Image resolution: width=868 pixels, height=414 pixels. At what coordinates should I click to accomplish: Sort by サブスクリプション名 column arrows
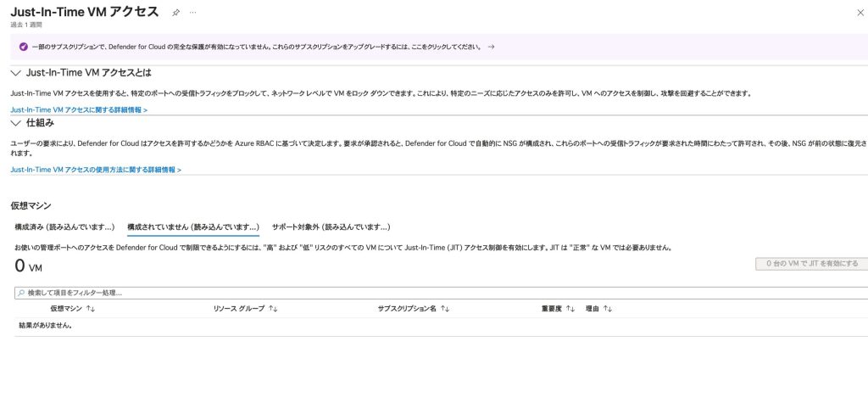(445, 309)
